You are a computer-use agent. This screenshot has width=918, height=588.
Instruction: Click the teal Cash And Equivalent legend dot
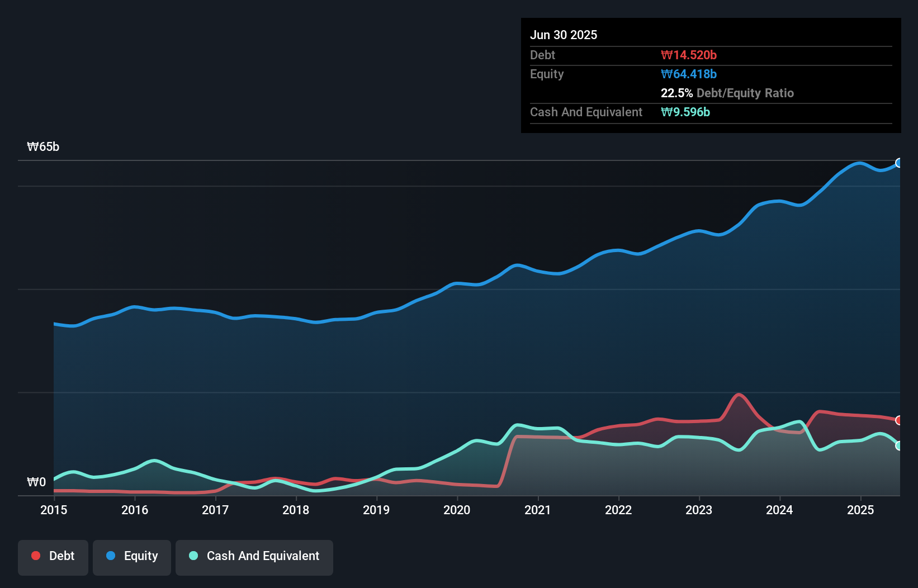192,556
